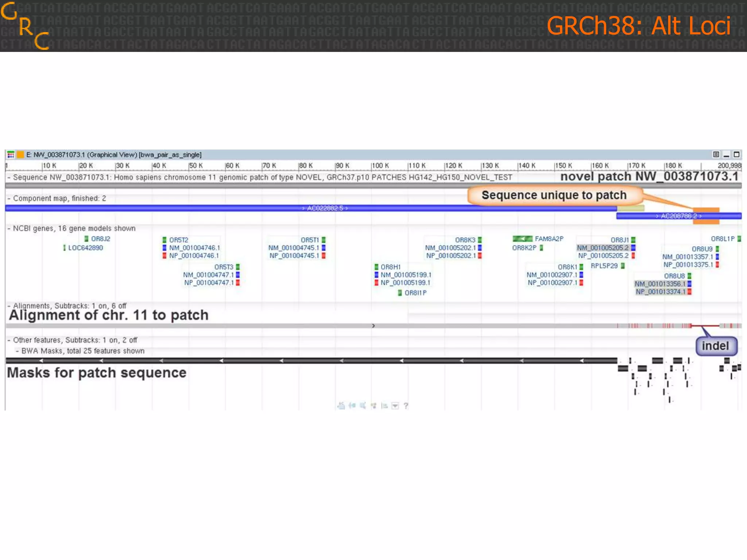Viewport: 747px width, 560px height.
Task: Select highlighted transcript NM_001005205.2
Action: [x=603, y=248]
